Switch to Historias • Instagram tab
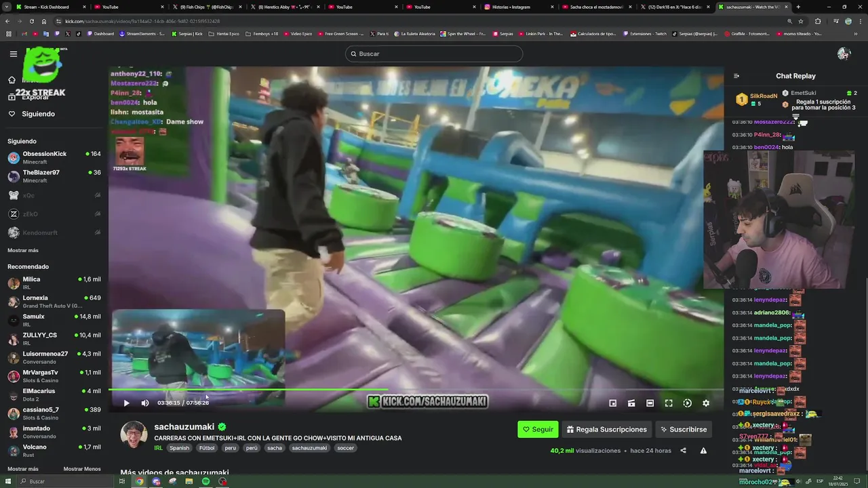This screenshot has height=488, width=868. coord(519,7)
